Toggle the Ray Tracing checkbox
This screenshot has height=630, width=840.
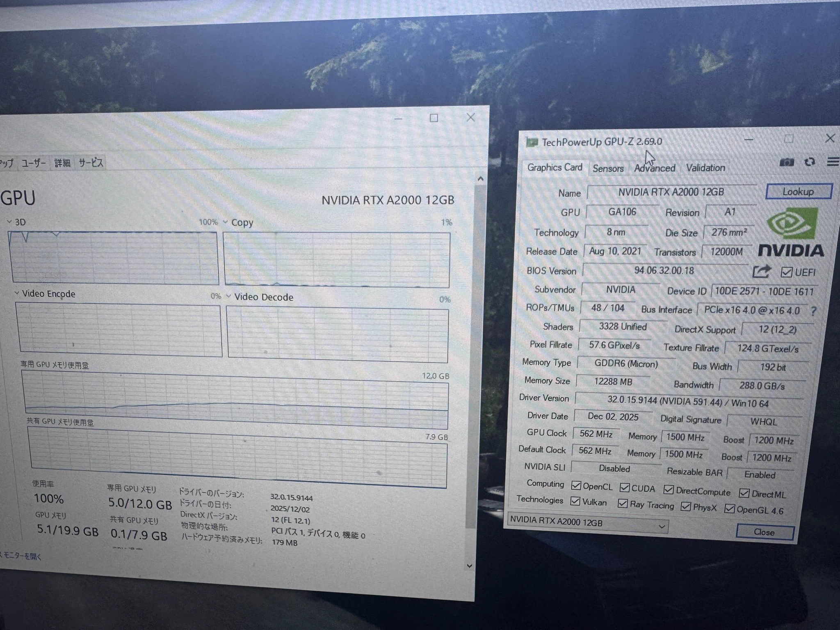coord(622,503)
